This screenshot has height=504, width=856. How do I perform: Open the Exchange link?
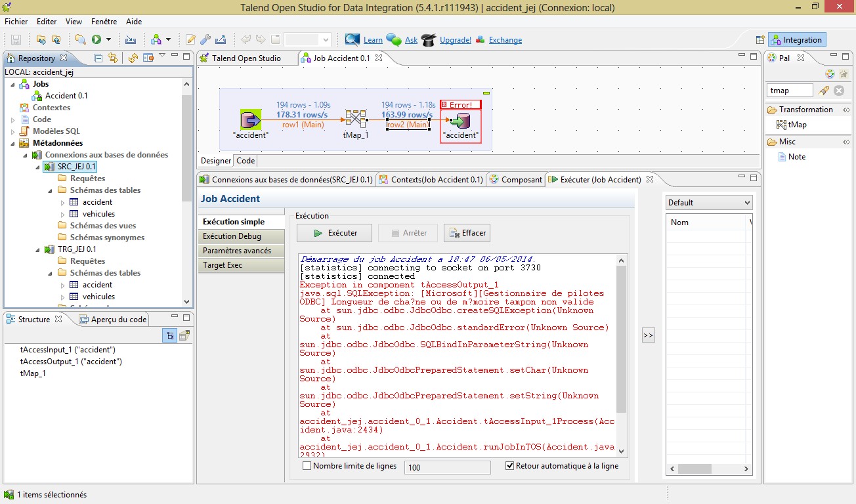click(505, 40)
